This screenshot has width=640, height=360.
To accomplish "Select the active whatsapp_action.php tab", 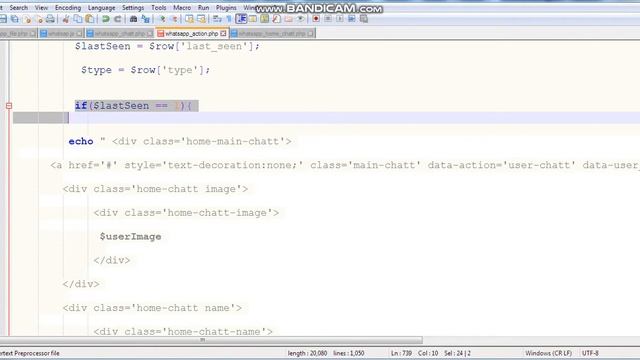I will 192,33.
